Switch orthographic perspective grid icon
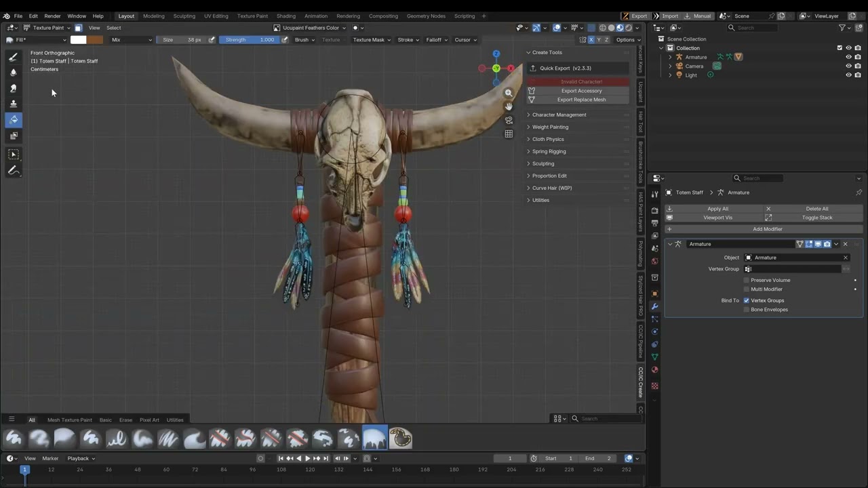The image size is (868, 488). (509, 134)
